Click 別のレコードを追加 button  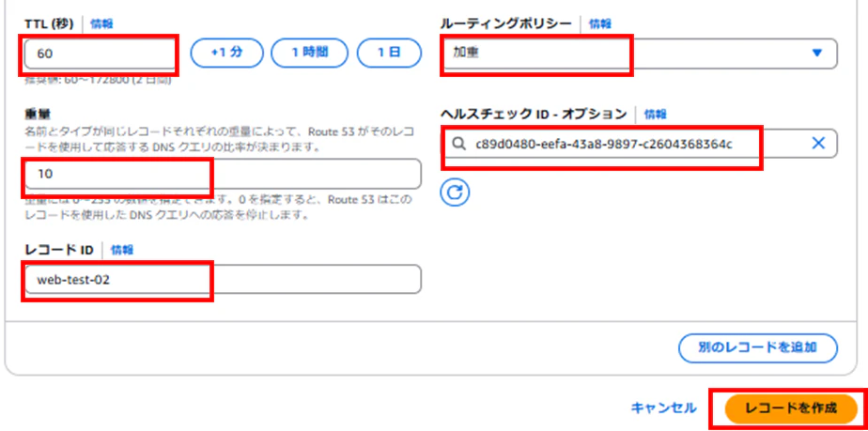(758, 348)
